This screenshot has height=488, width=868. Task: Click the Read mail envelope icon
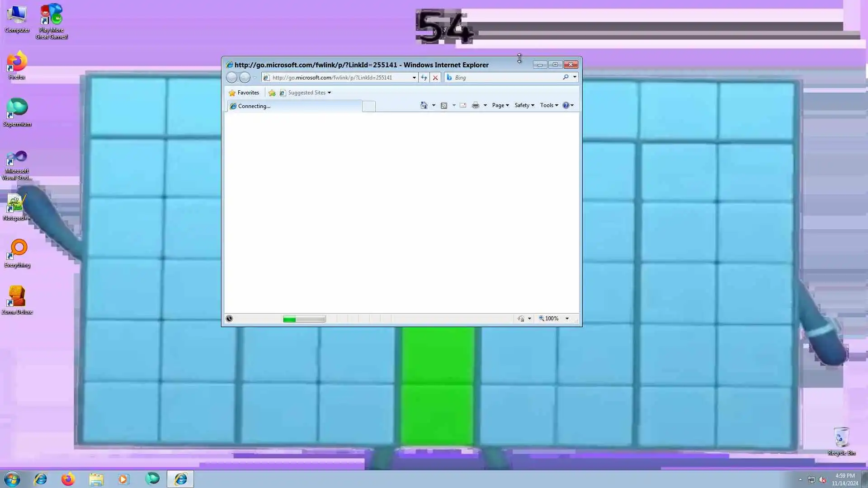(463, 105)
